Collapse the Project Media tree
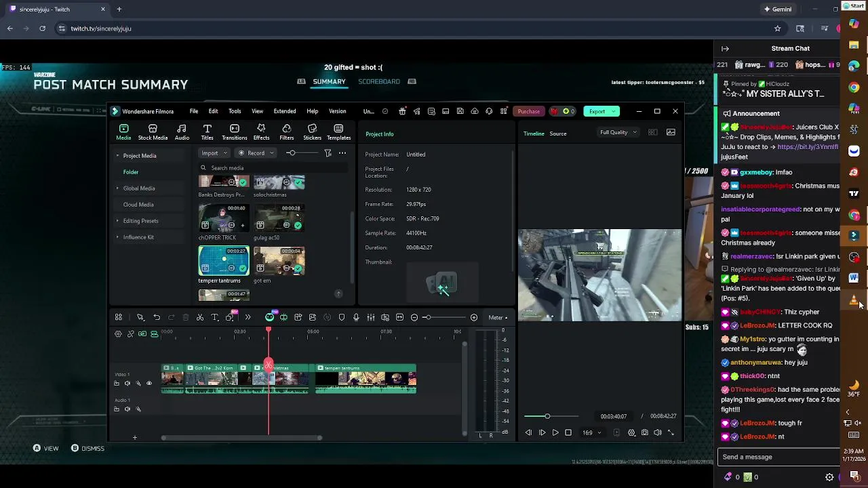This screenshot has height=488, width=868. tap(117, 156)
